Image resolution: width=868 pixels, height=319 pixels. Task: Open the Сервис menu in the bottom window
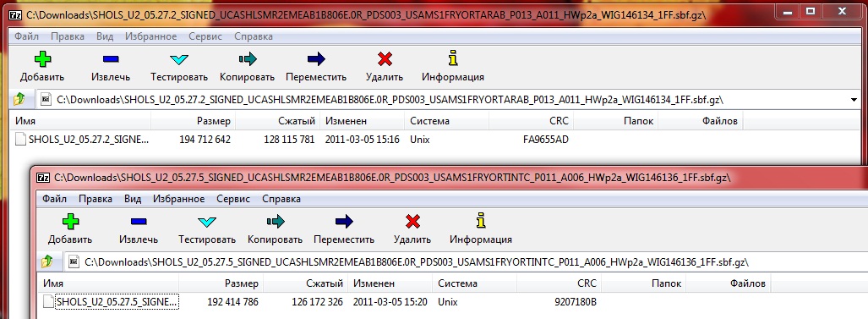tap(233, 199)
